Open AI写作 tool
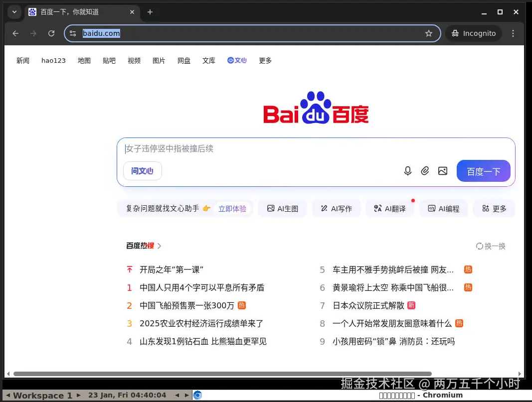Image resolution: width=532 pixels, height=402 pixels. click(x=336, y=208)
